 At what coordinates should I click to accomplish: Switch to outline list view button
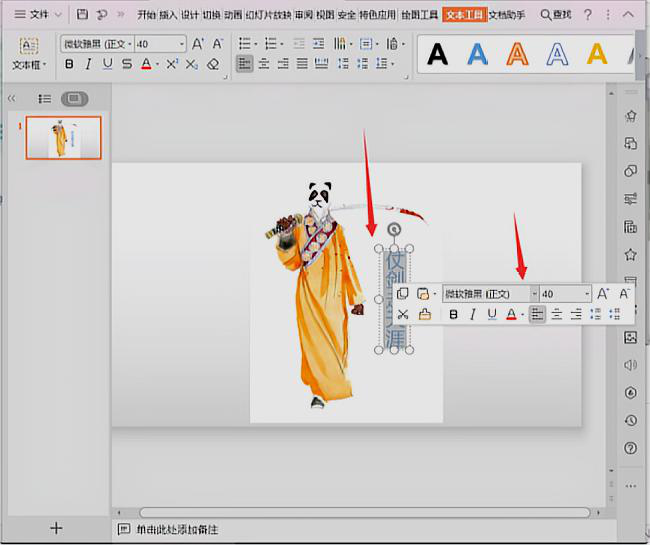click(x=44, y=99)
